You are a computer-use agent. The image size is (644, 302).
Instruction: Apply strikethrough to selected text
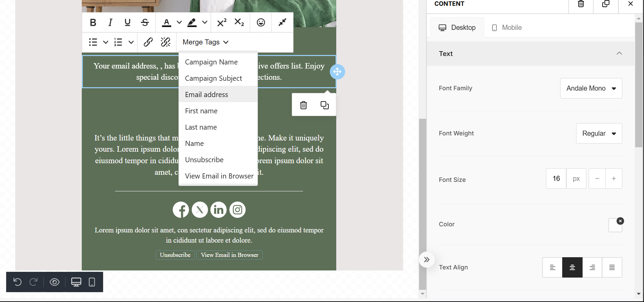tap(145, 22)
